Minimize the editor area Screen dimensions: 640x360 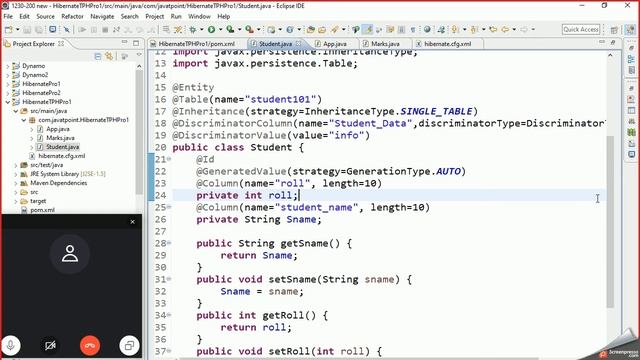(x=602, y=42)
